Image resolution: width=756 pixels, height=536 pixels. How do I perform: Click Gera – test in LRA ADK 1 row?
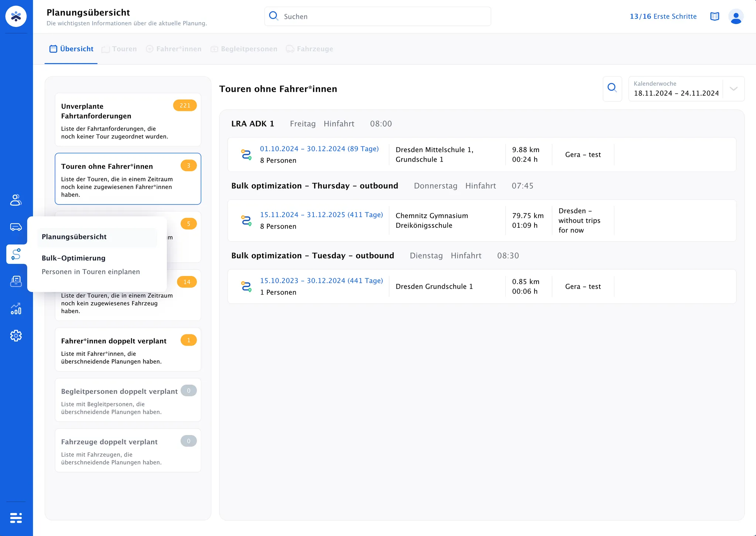pyautogui.click(x=583, y=155)
